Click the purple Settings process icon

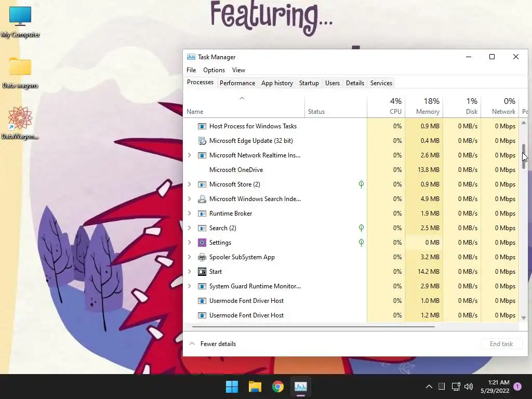tap(202, 243)
